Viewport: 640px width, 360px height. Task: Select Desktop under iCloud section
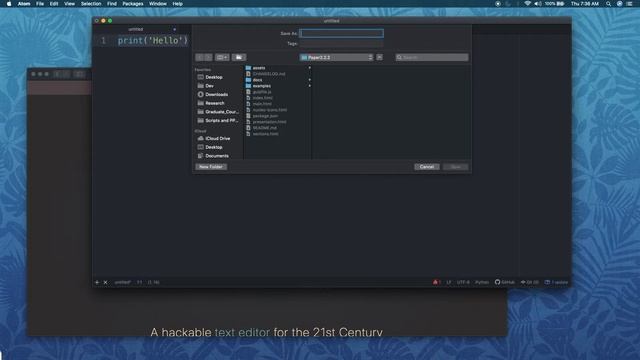pos(213,147)
